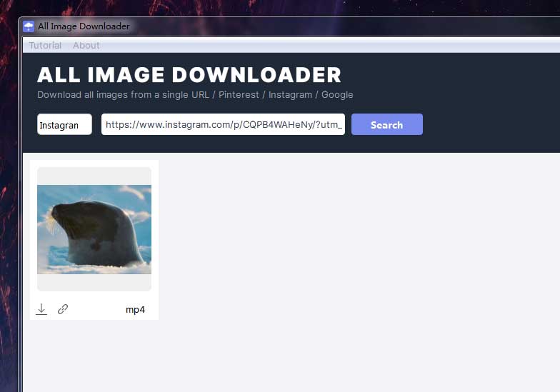
Task: Click the ALL IMAGE DOWNLOADER heading
Action: pos(189,74)
